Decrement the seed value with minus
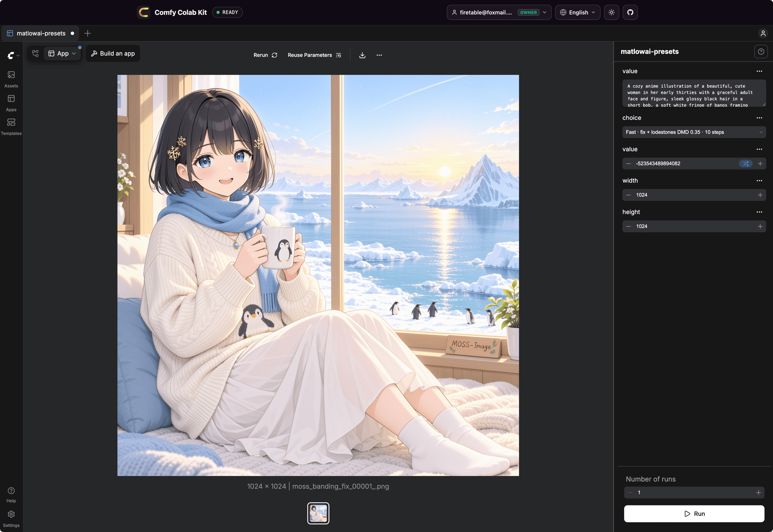773x532 pixels. [628, 164]
